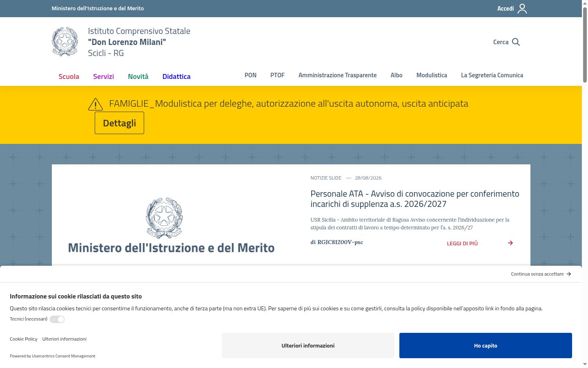
Task: Click the page vertical scrollbar thumb
Action: point(585,45)
